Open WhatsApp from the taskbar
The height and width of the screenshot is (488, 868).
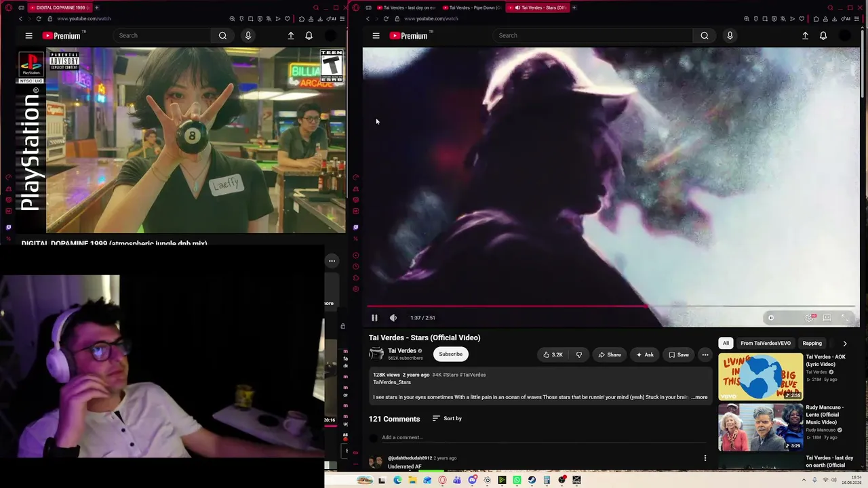click(x=517, y=481)
